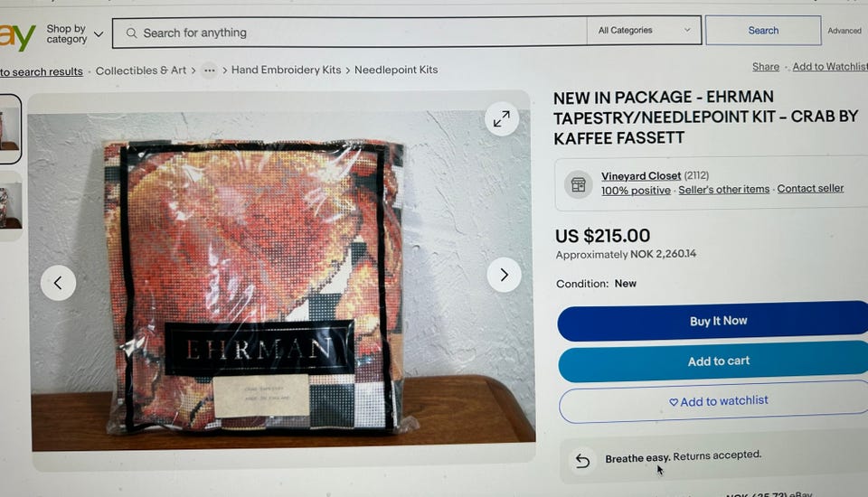
Task: Open the Contact seller link
Action: (810, 189)
